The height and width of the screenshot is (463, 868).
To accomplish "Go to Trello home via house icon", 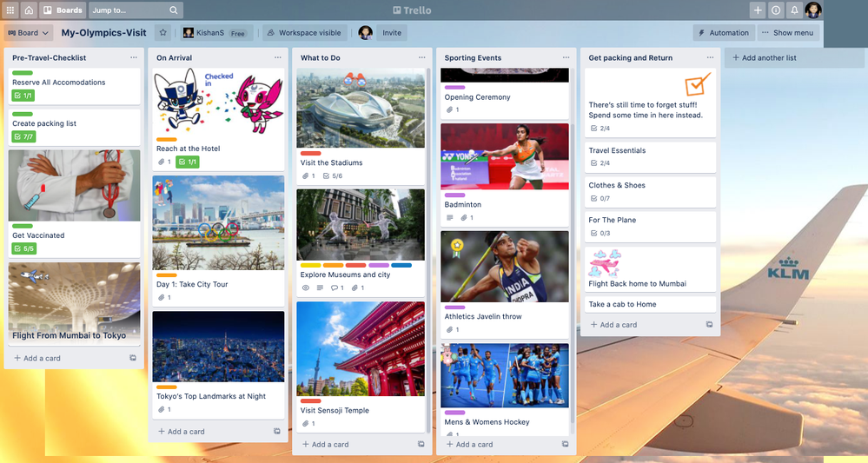I will tap(29, 10).
